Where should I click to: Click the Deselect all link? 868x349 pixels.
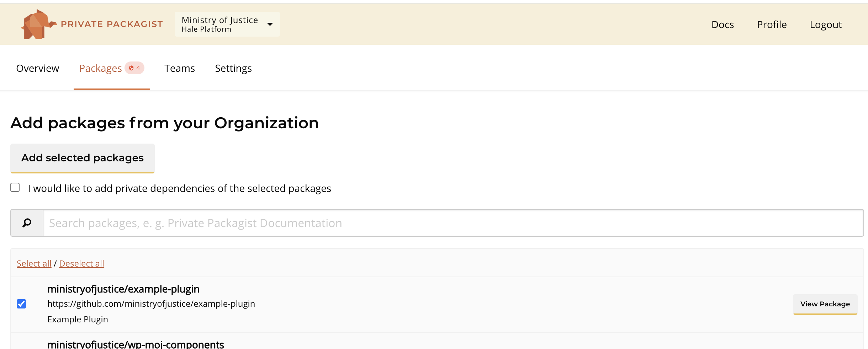pos(81,263)
